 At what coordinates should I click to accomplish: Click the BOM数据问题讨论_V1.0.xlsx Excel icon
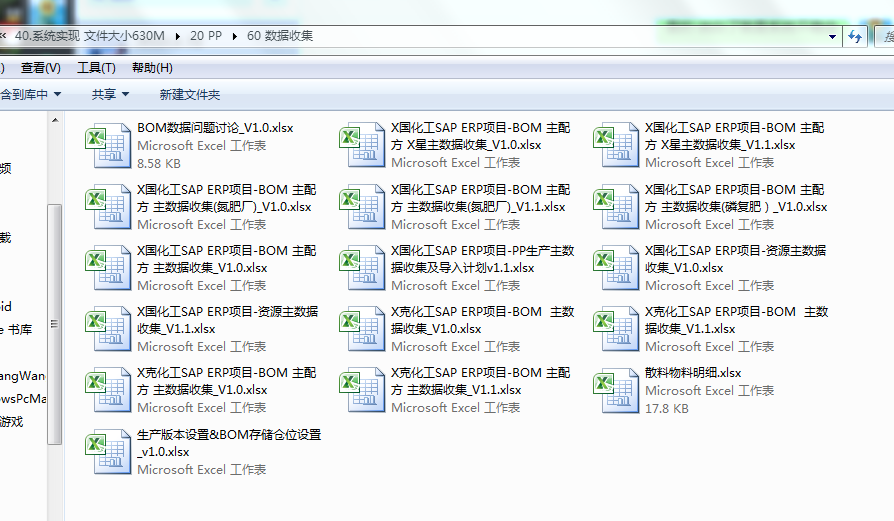109,145
